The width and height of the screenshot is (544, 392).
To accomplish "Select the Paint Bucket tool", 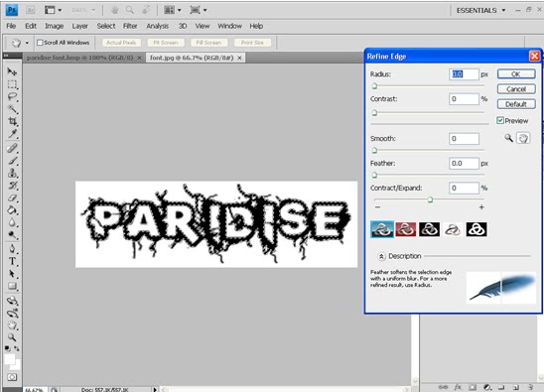I will coord(12,210).
